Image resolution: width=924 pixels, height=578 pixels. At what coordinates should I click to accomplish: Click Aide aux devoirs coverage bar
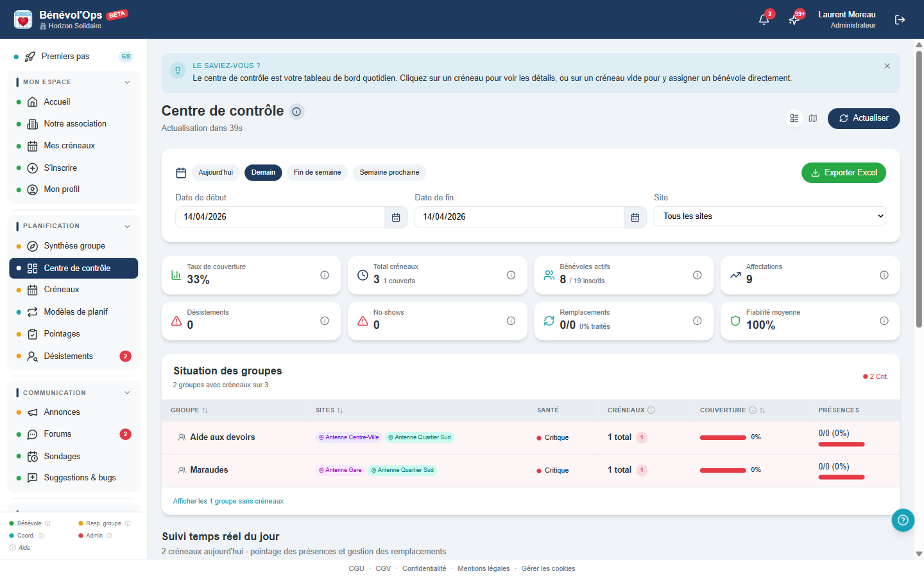[723, 437]
